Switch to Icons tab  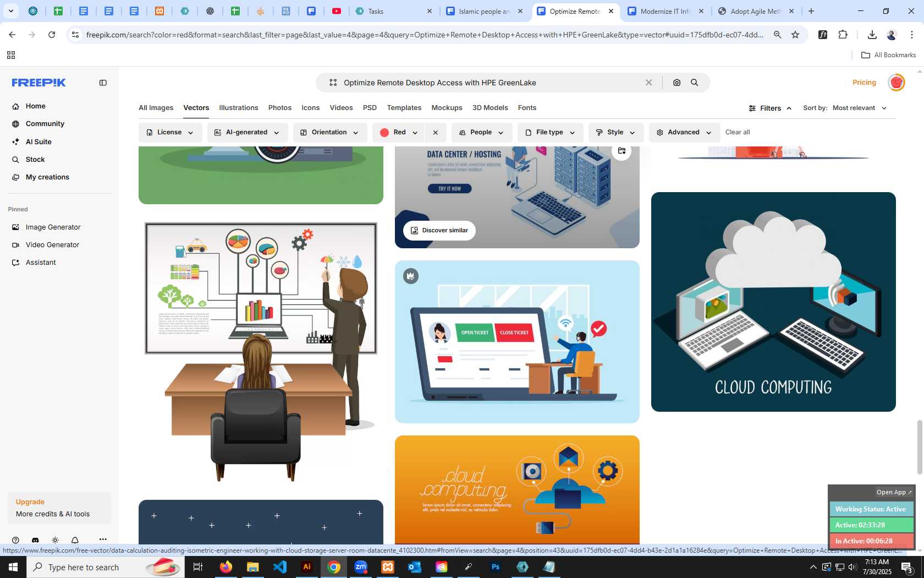click(x=311, y=108)
